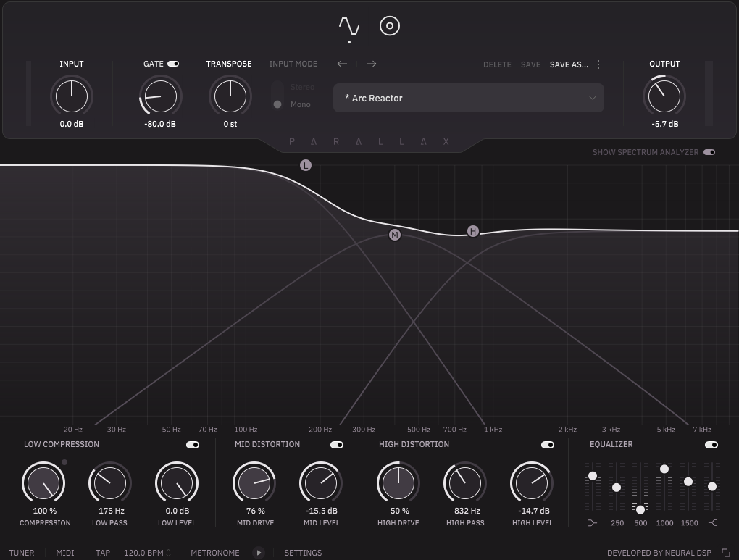739x560 pixels.
Task: Adjust the BPM stepper arrows
Action: point(169,553)
